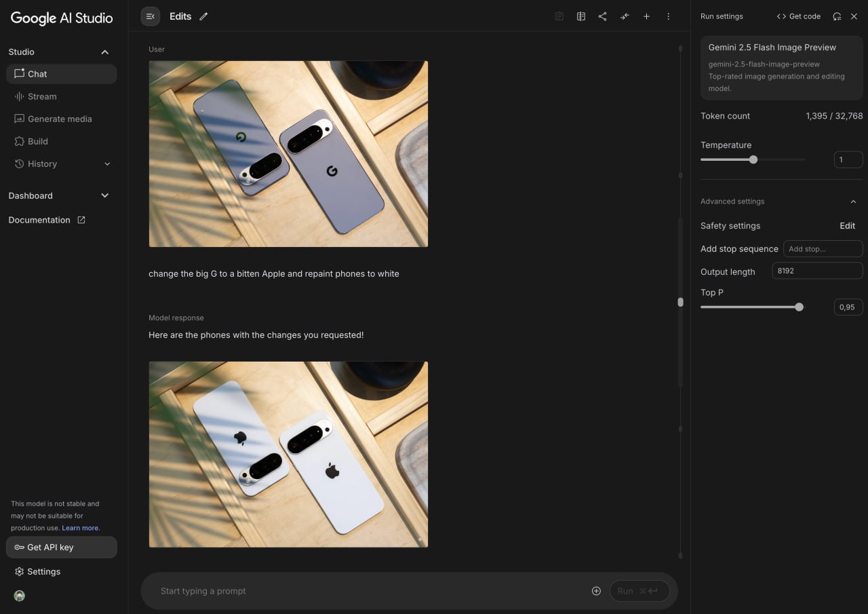The image size is (868, 614).
Task: Click the pencil icon to rename Edits
Action: 203,16
